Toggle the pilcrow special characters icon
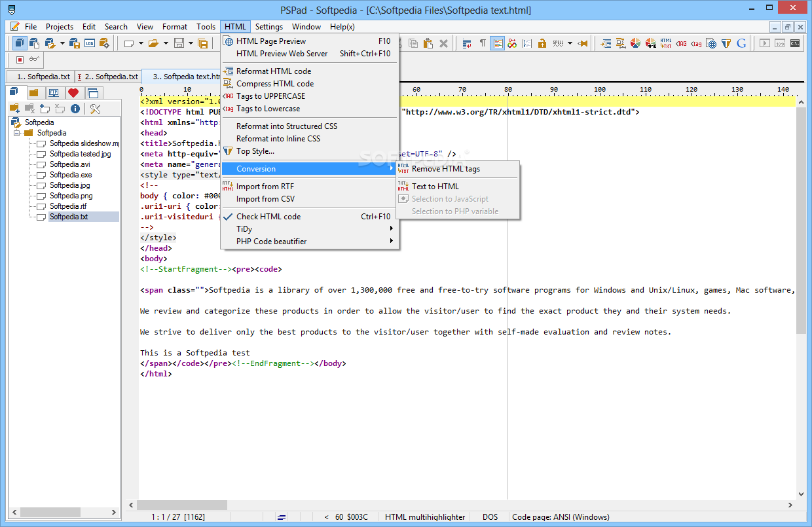812x527 pixels. [x=483, y=43]
